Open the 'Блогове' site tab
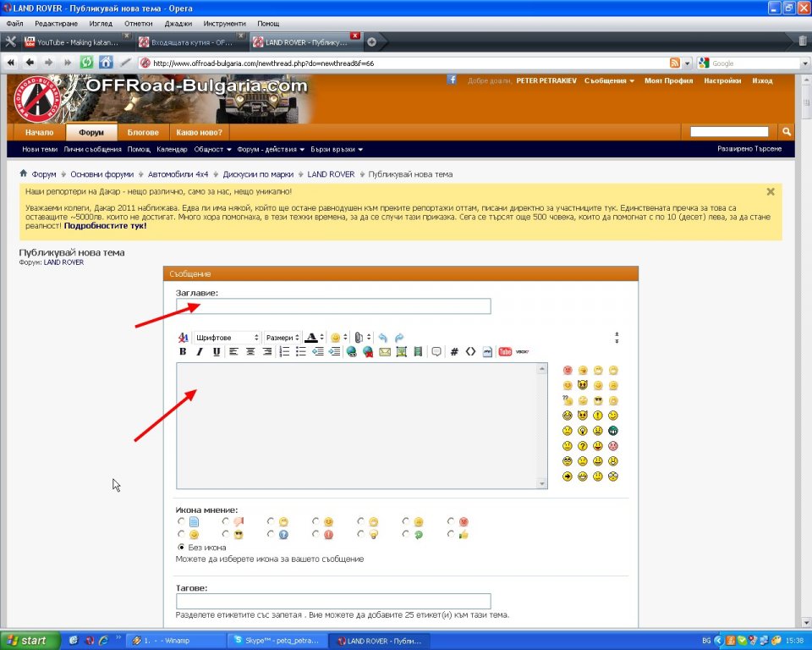This screenshot has width=812, height=650. tap(143, 132)
